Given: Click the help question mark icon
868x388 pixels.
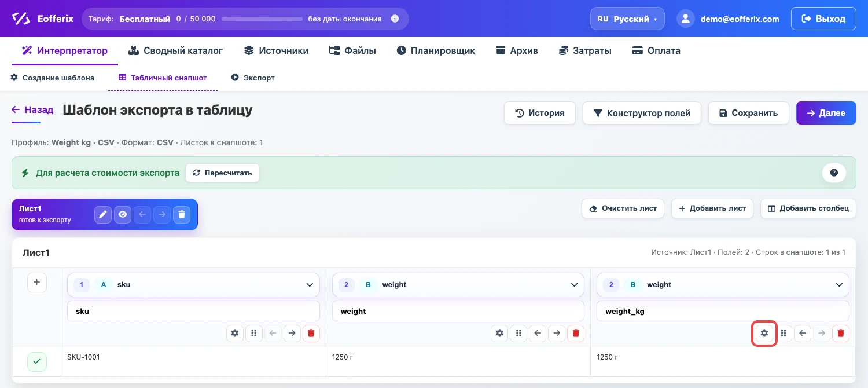Looking at the screenshot, I should click(x=834, y=173).
